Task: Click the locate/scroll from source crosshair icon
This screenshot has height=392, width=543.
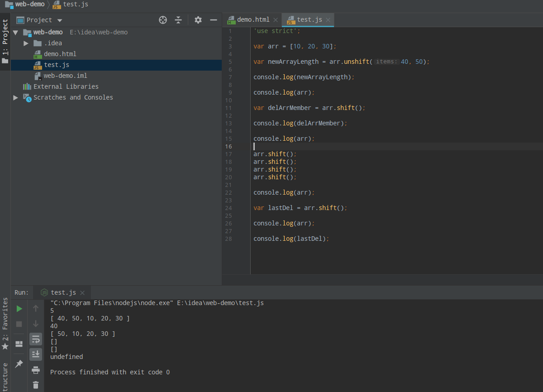Action: pos(163,20)
